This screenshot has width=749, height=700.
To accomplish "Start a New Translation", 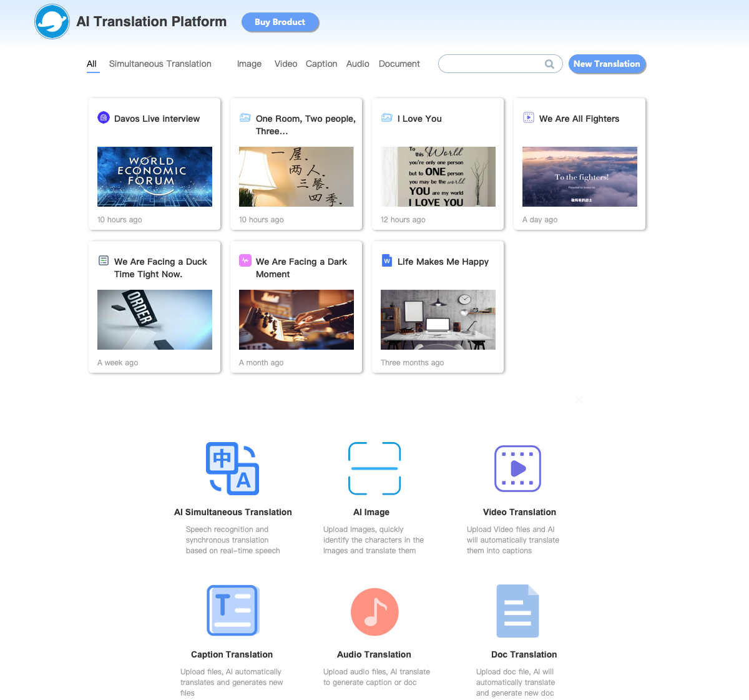I will (x=607, y=64).
